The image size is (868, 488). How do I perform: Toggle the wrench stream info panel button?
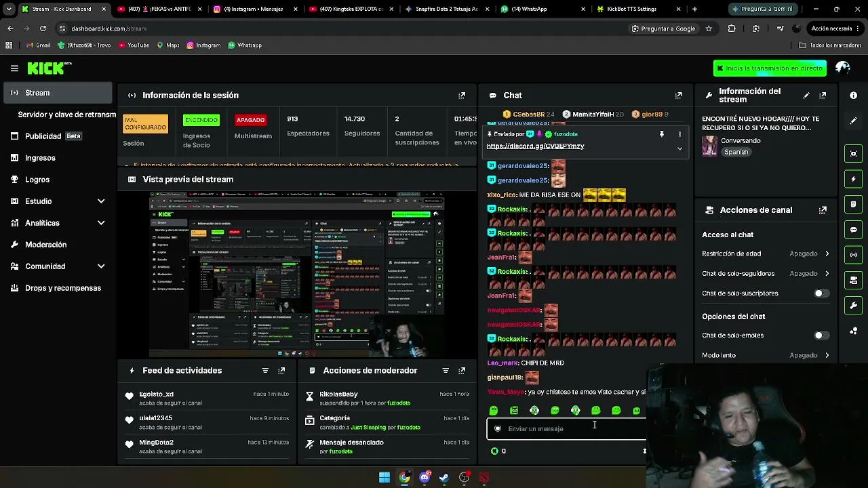[853, 306]
